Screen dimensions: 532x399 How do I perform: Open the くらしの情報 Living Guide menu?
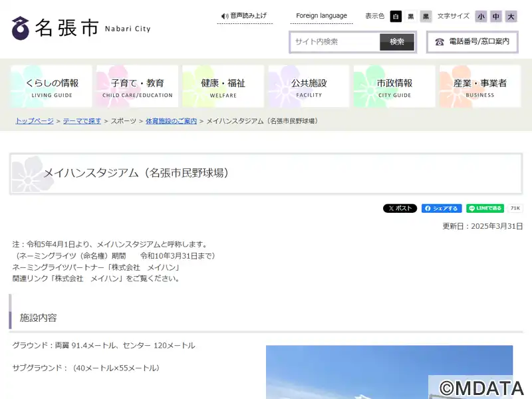[x=52, y=86]
